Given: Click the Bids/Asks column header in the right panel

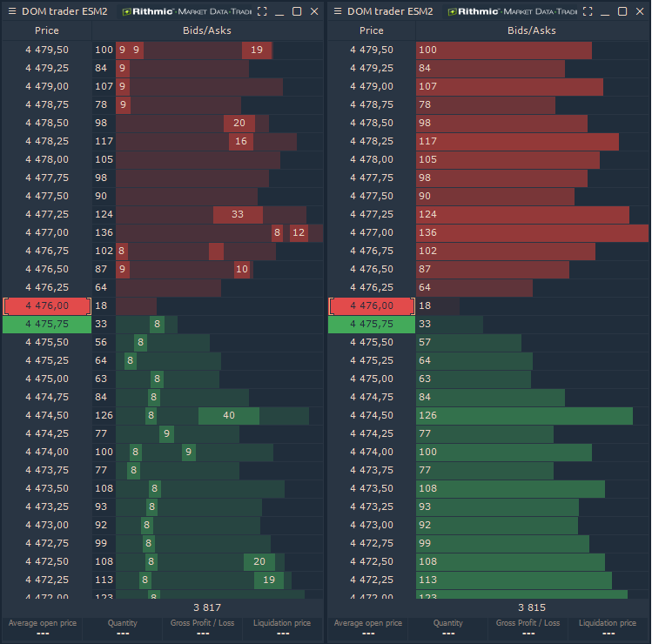Looking at the screenshot, I should pos(532,30).
